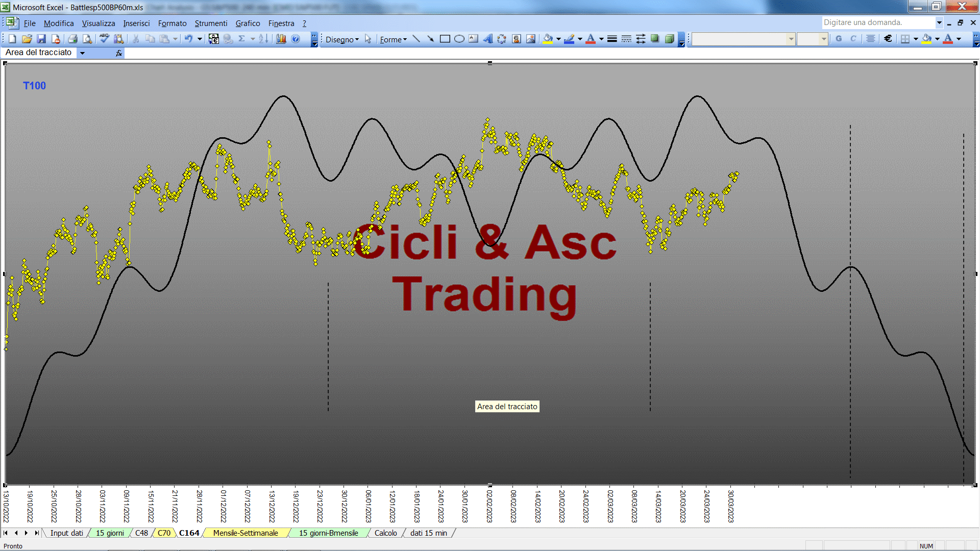
Task: Click the Euro conversion icon
Action: pyautogui.click(x=213, y=39)
